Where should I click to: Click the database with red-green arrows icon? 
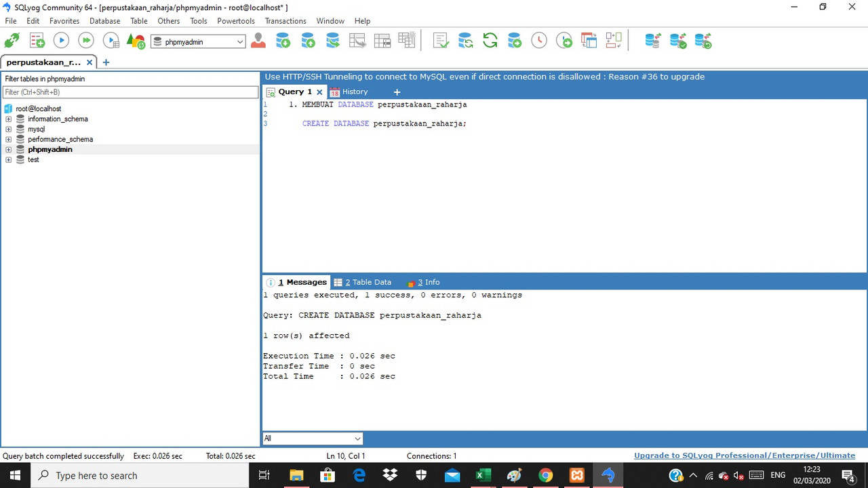[x=653, y=41]
